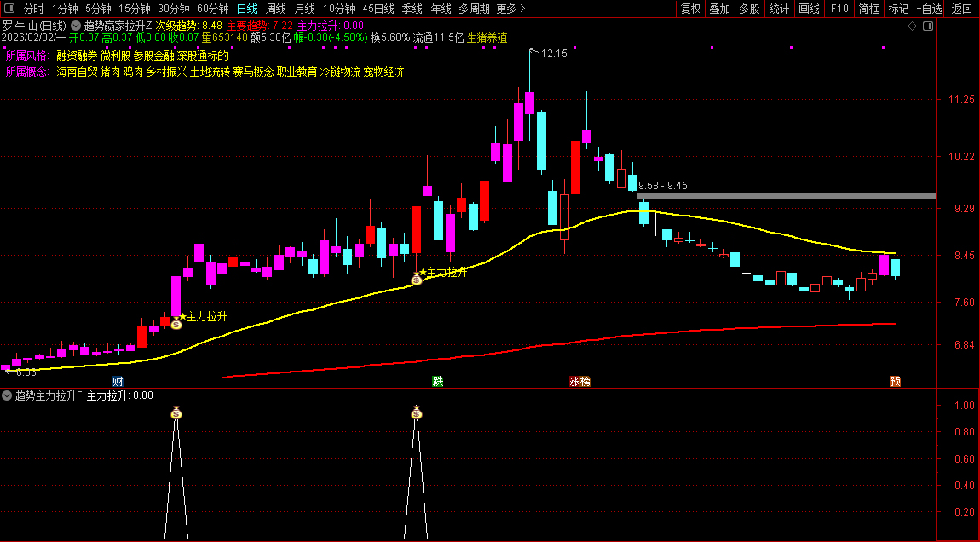Click first money bag icon on candlestick chart
Viewport: 980px width, 542px height.
[x=176, y=323]
